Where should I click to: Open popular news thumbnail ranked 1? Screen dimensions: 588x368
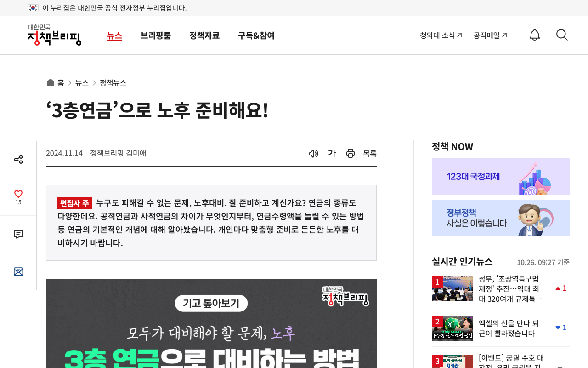(452, 288)
